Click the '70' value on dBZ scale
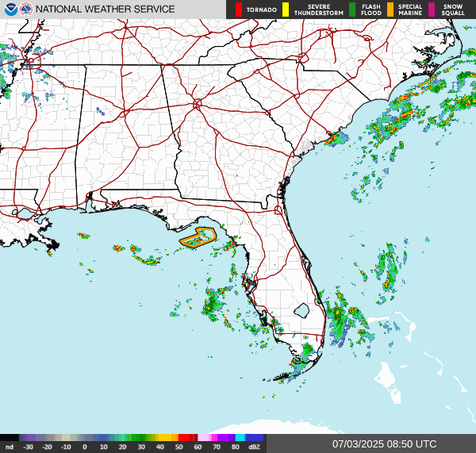The height and width of the screenshot is (453, 476). (x=217, y=447)
